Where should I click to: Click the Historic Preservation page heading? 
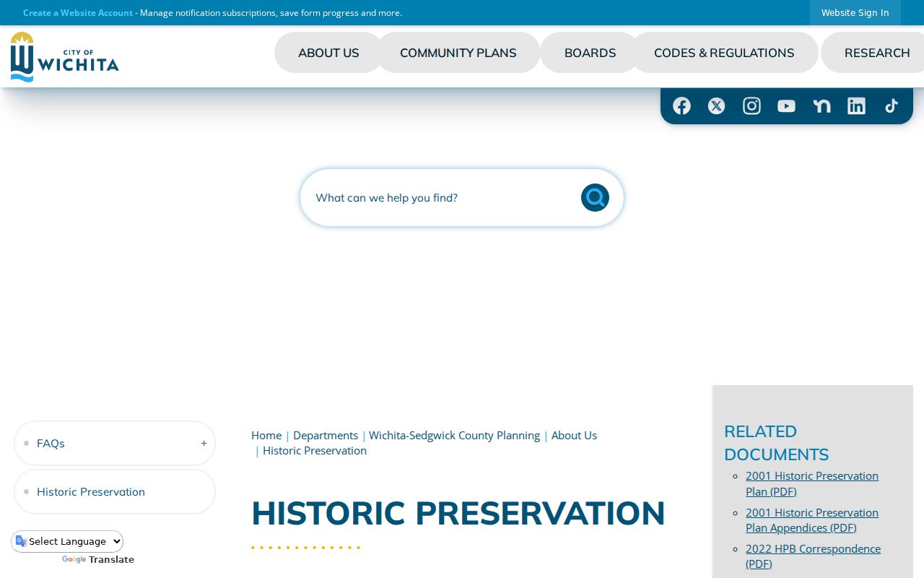tap(458, 513)
